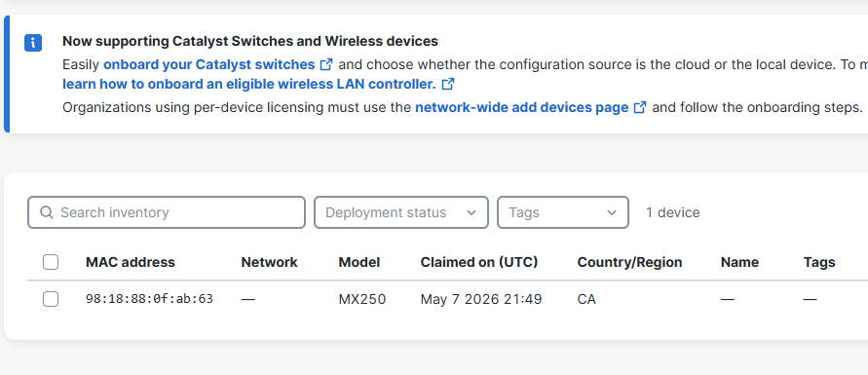Sort by the Network column header

tap(269, 262)
